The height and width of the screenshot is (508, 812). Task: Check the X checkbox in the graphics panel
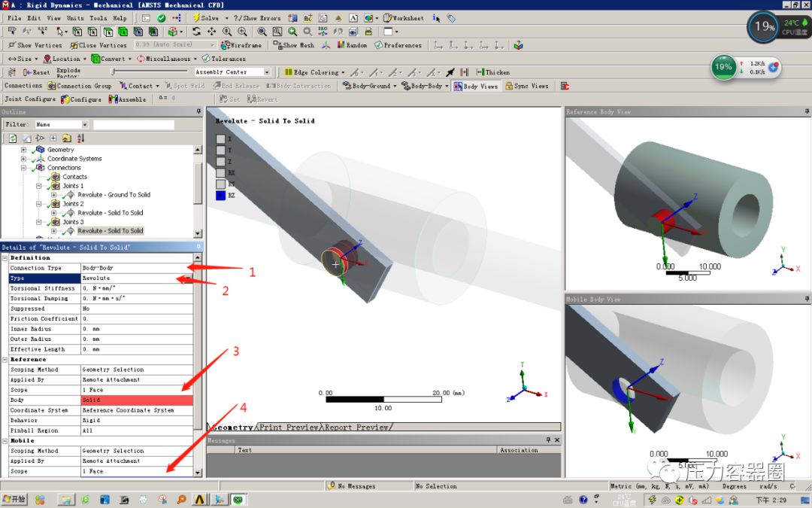[220, 138]
